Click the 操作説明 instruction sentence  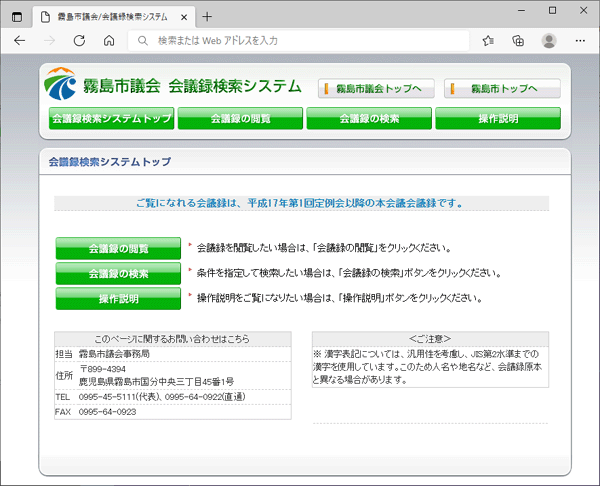click(339, 298)
